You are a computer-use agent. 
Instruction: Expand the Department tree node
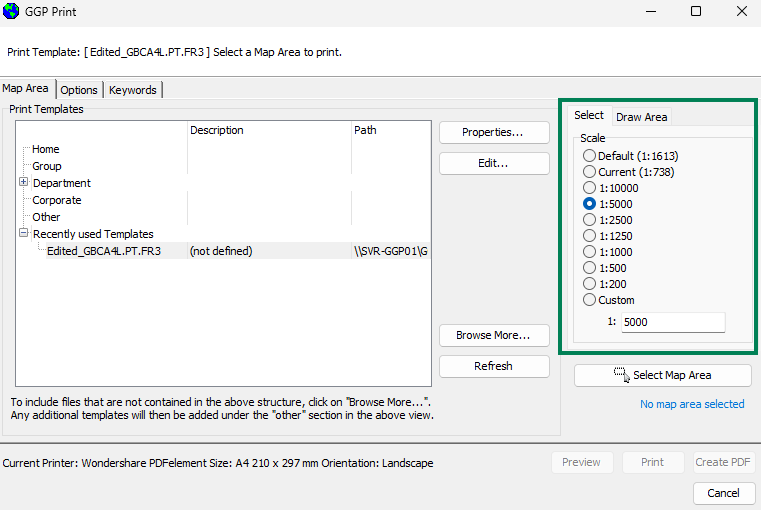(23, 182)
